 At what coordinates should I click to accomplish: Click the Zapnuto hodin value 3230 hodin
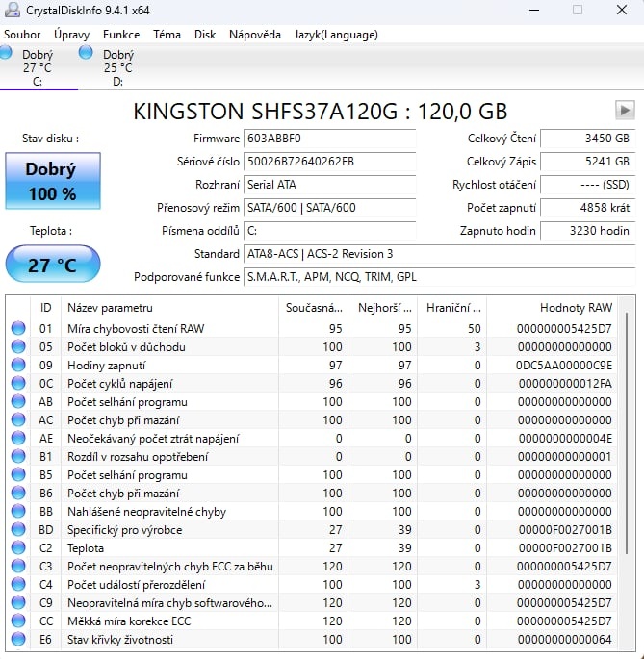pyautogui.click(x=587, y=231)
